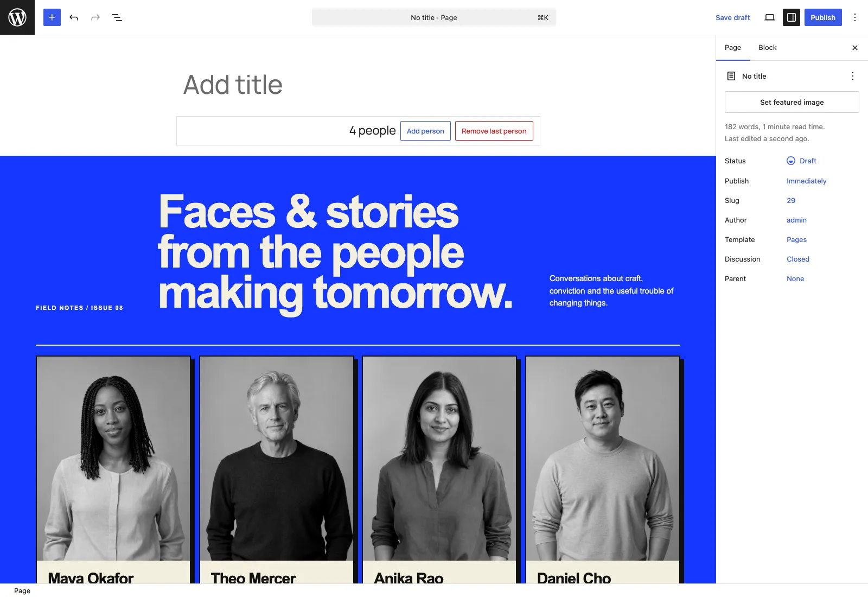Open the Publish Immediately date picker
This screenshot has width=868, height=597.
(x=807, y=181)
